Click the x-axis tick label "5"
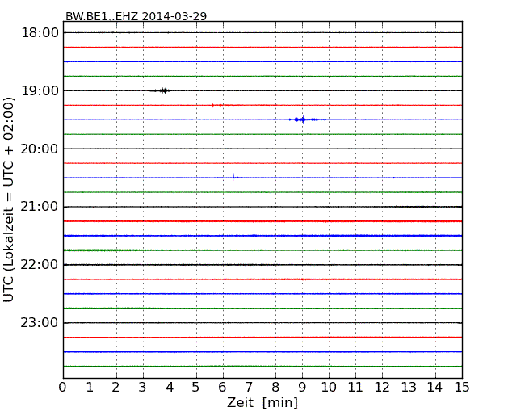The height and width of the screenshot is (420, 525). (x=196, y=387)
